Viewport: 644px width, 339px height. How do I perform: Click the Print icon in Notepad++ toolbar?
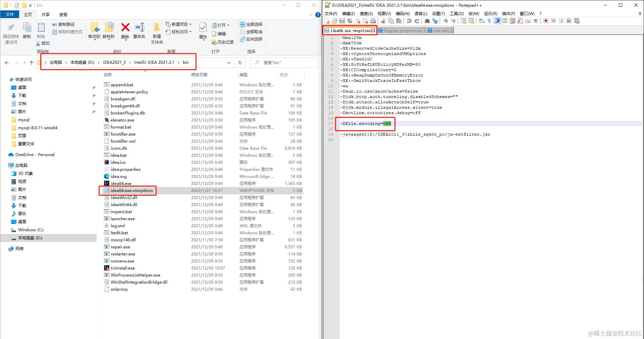(x=373, y=21)
